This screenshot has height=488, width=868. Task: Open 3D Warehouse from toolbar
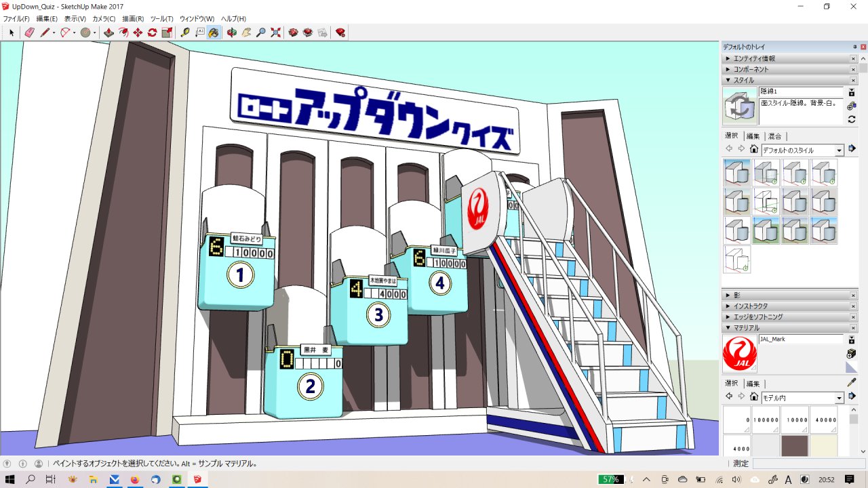[x=293, y=32]
